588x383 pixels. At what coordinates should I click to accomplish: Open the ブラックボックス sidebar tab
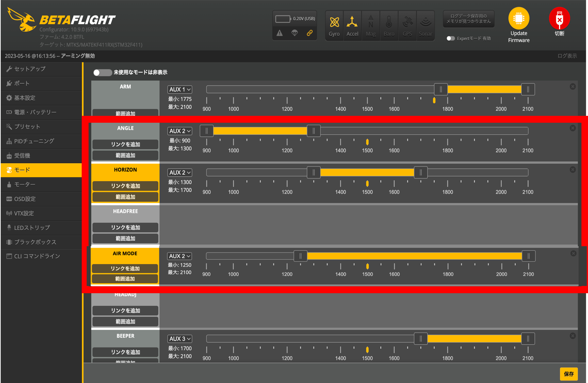click(41, 242)
